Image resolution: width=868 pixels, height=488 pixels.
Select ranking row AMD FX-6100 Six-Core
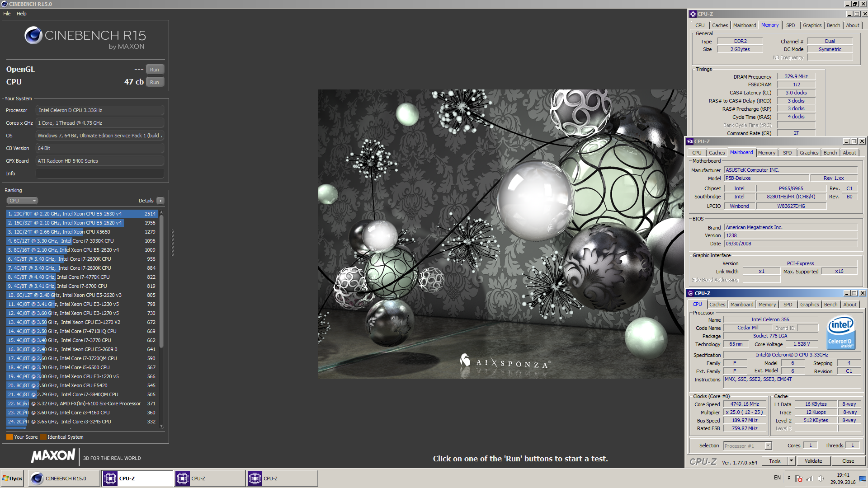point(82,404)
